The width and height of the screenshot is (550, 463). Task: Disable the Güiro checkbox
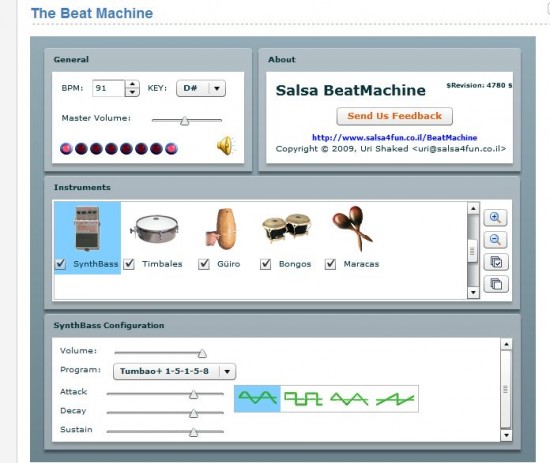tap(204, 264)
